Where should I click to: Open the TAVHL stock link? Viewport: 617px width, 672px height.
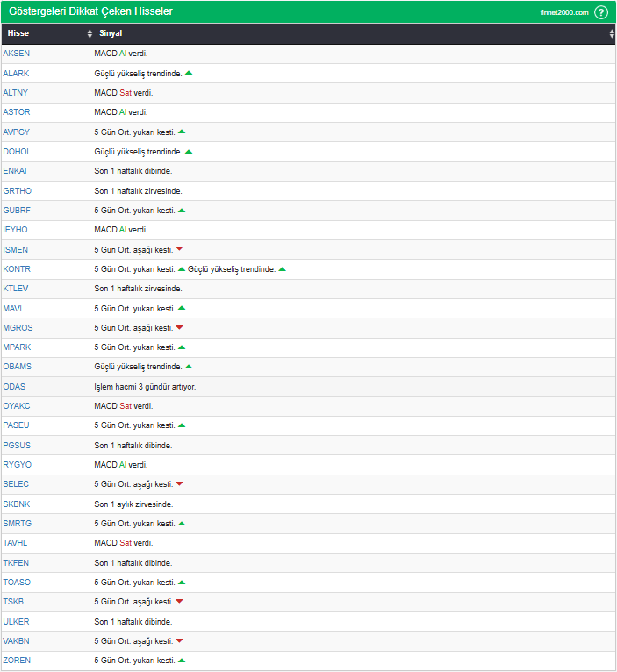(x=15, y=542)
